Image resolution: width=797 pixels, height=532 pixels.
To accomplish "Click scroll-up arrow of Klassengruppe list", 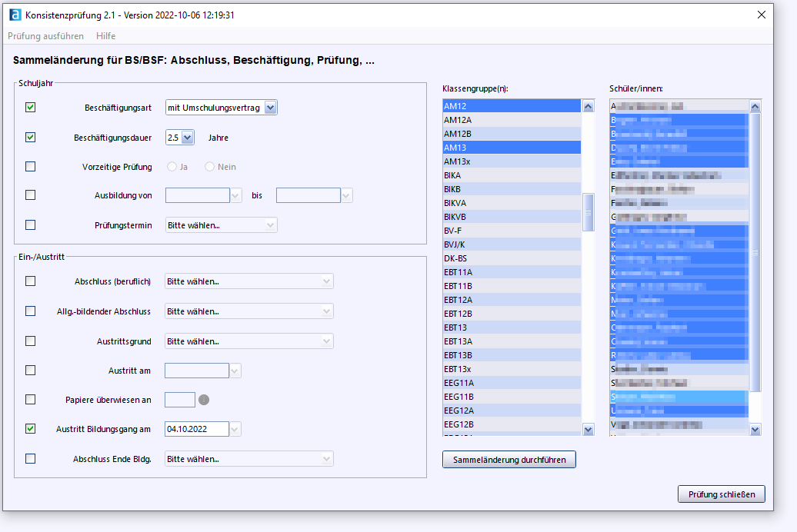I will click(x=588, y=106).
